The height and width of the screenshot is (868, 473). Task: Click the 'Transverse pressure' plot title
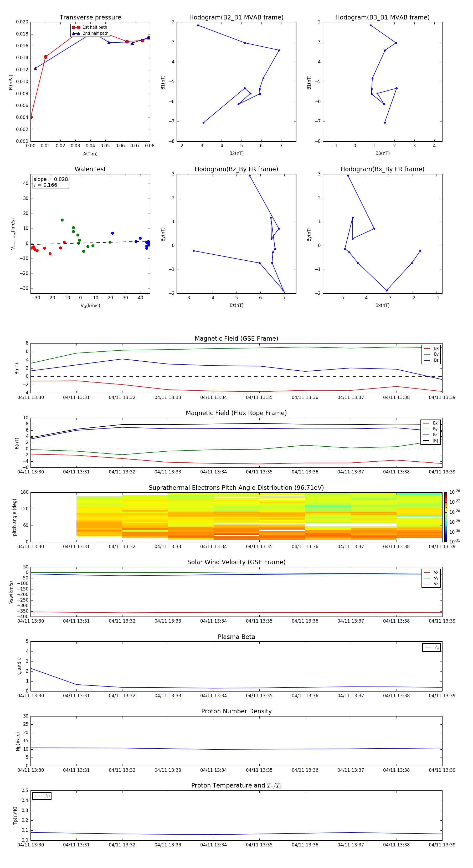(90, 17)
